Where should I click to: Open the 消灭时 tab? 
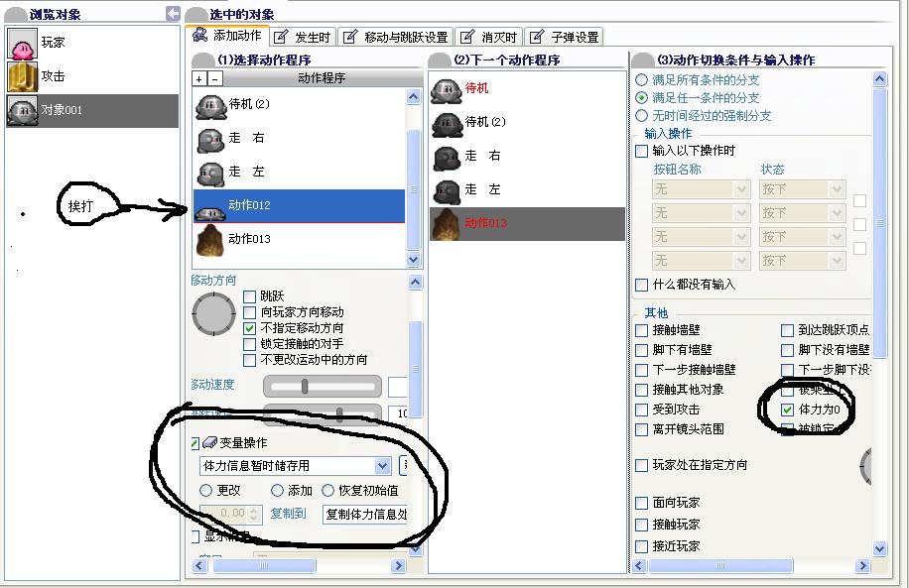(489, 37)
